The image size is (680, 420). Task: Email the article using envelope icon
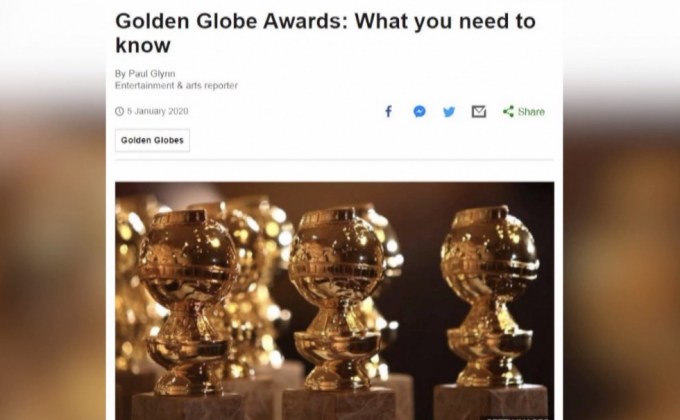tap(479, 112)
